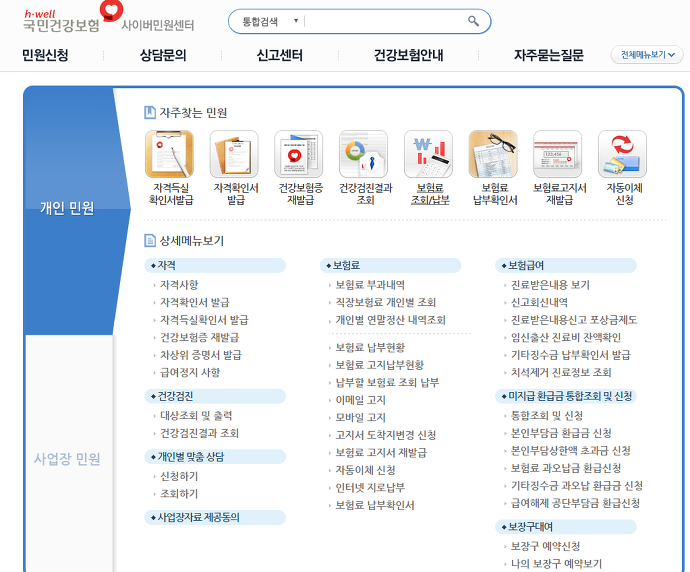The width and height of the screenshot is (690, 572).
Task: Open the 모바일 고지 link
Action: point(360,418)
